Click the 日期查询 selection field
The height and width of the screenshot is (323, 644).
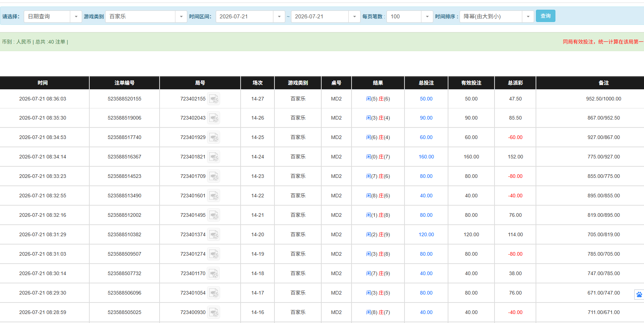click(47, 17)
